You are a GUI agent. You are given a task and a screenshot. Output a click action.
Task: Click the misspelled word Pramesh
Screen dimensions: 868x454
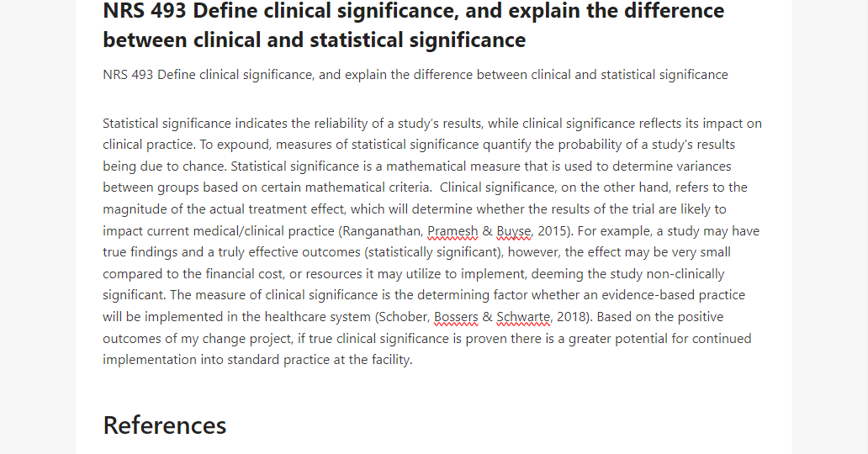pyautogui.click(x=453, y=231)
